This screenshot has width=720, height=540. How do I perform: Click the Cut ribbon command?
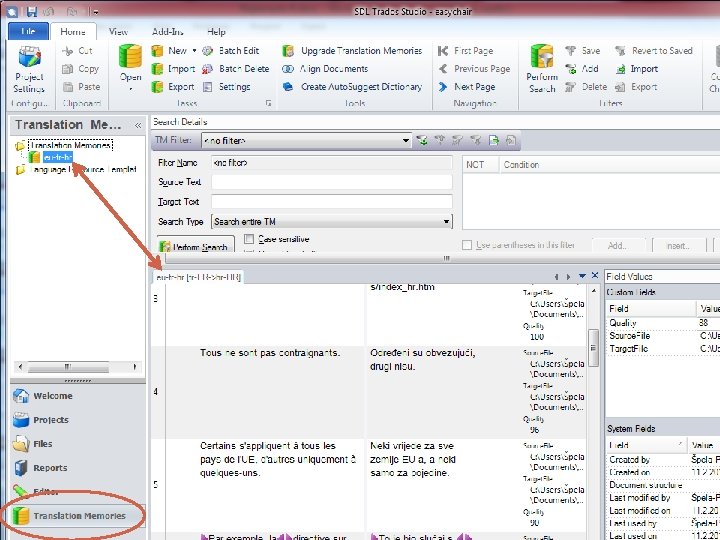[x=78, y=51]
